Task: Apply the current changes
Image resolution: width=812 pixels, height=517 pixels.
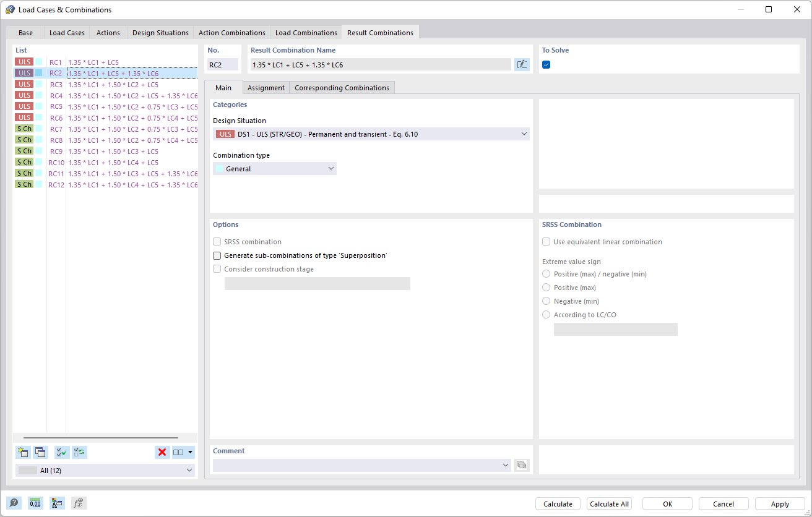Action: [779, 503]
